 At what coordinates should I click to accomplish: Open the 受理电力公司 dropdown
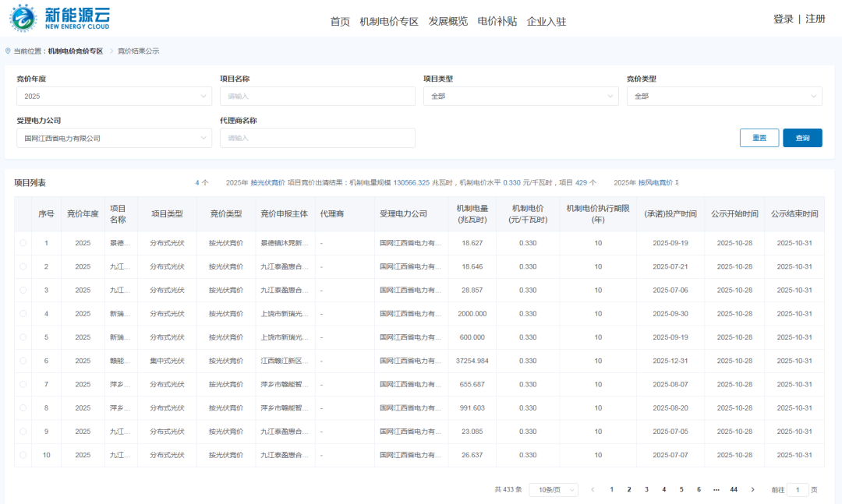[114, 138]
